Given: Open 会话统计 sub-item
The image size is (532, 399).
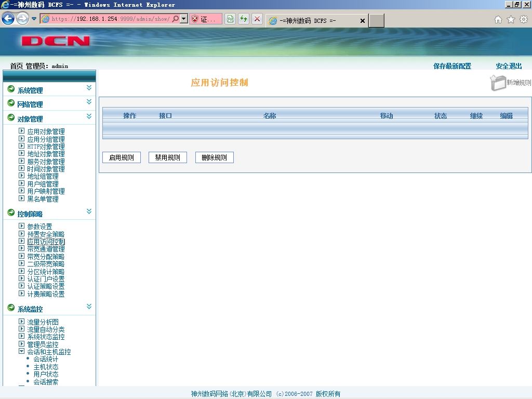Looking at the screenshot, I should (46, 360).
